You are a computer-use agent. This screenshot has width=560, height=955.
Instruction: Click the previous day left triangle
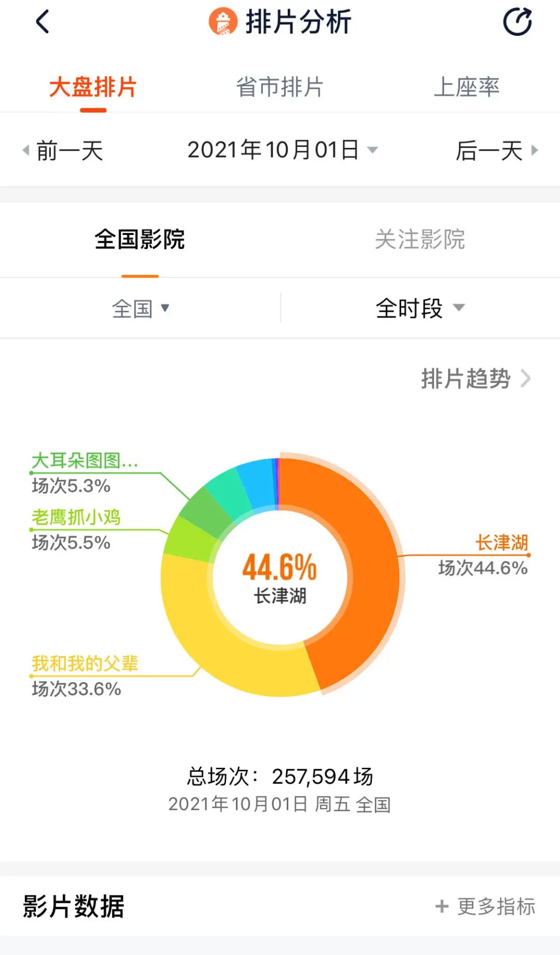tap(25, 150)
